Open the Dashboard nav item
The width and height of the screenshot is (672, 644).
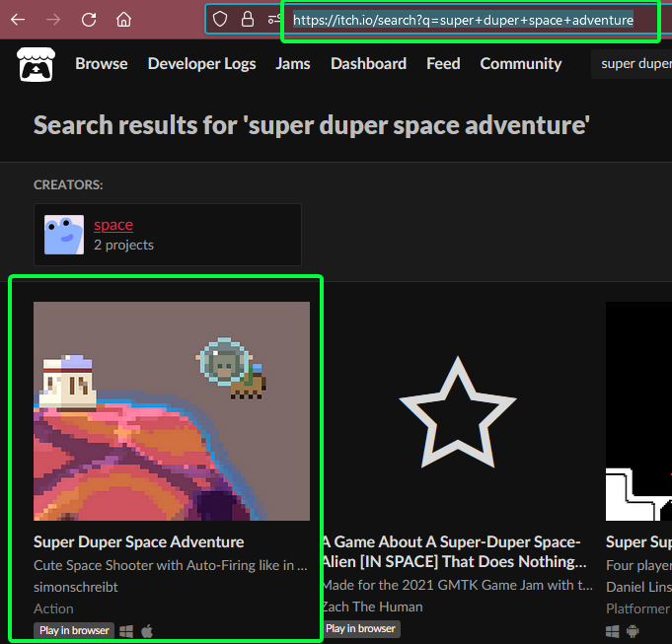click(369, 64)
